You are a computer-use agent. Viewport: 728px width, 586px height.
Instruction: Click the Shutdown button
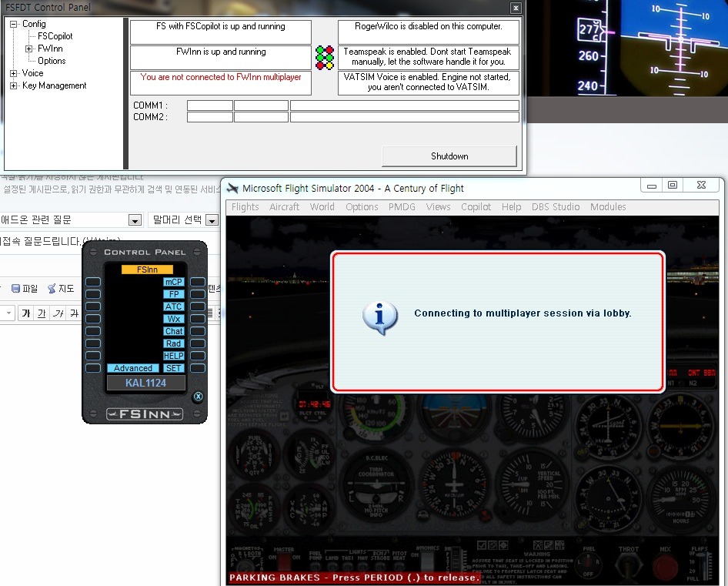click(x=449, y=156)
